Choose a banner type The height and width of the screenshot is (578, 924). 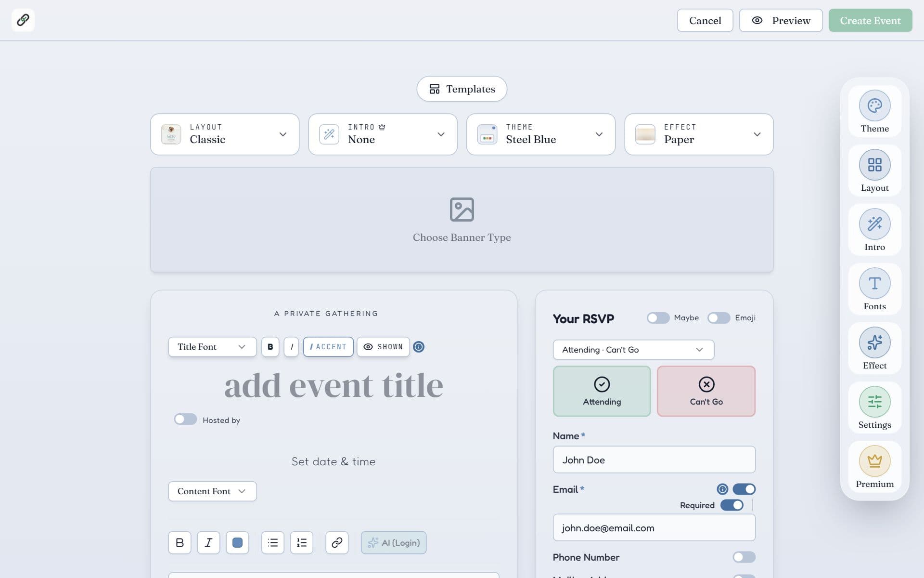coord(462,220)
